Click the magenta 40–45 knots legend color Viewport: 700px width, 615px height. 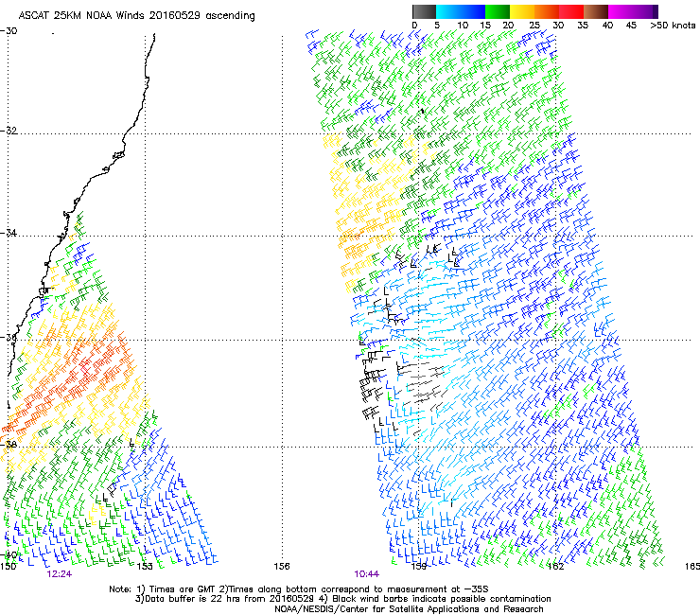[621, 11]
